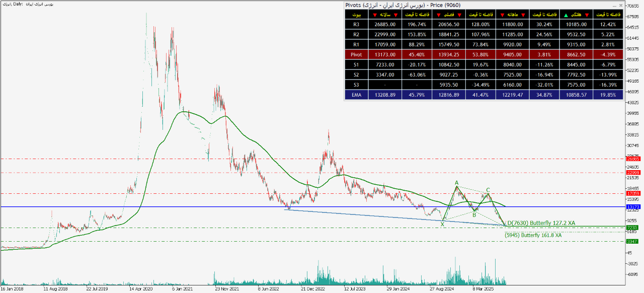The height and width of the screenshot is (293, 644).
Task: Click the green 7233 price tag on axis
Action: (x=632, y=228)
